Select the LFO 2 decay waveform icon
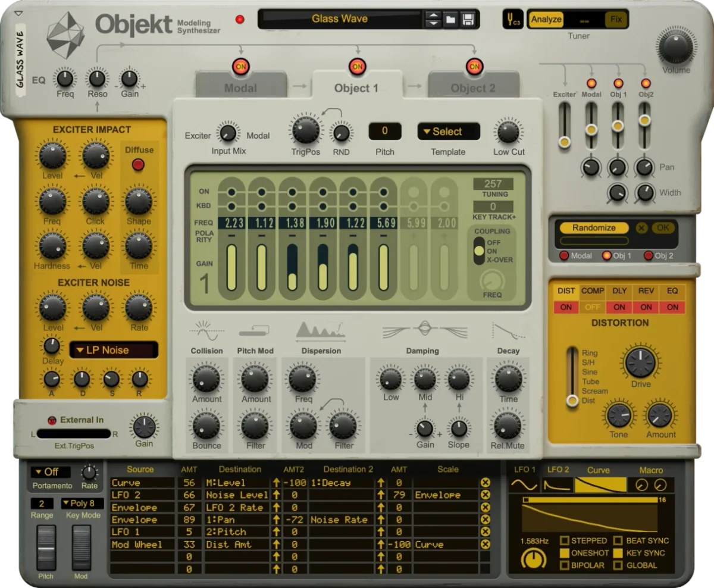 coord(557,485)
